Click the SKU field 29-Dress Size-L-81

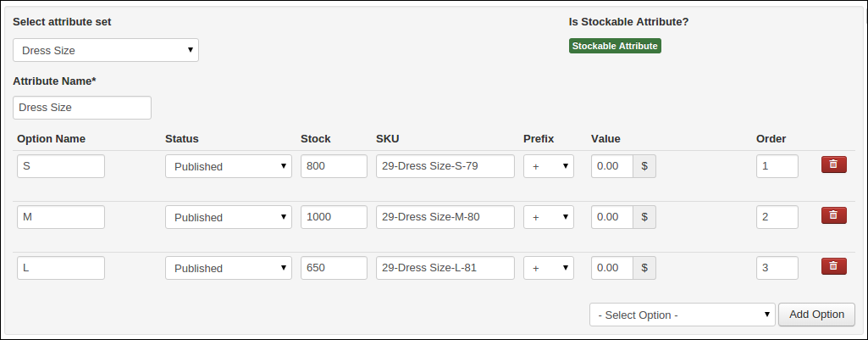[x=445, y=268]
